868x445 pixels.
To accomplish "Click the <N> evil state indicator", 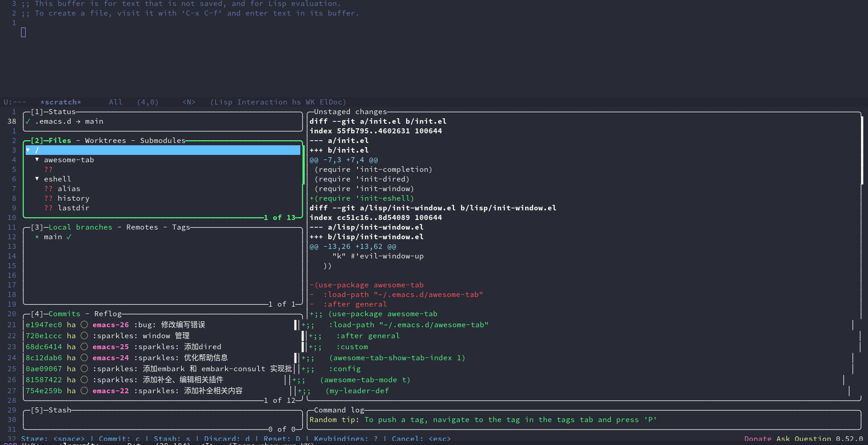I will coord(189,102).
